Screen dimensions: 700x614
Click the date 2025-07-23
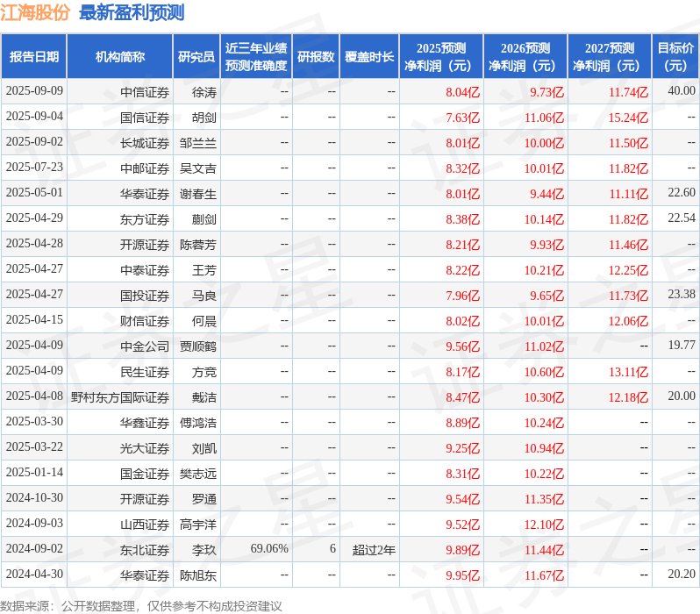34,168
